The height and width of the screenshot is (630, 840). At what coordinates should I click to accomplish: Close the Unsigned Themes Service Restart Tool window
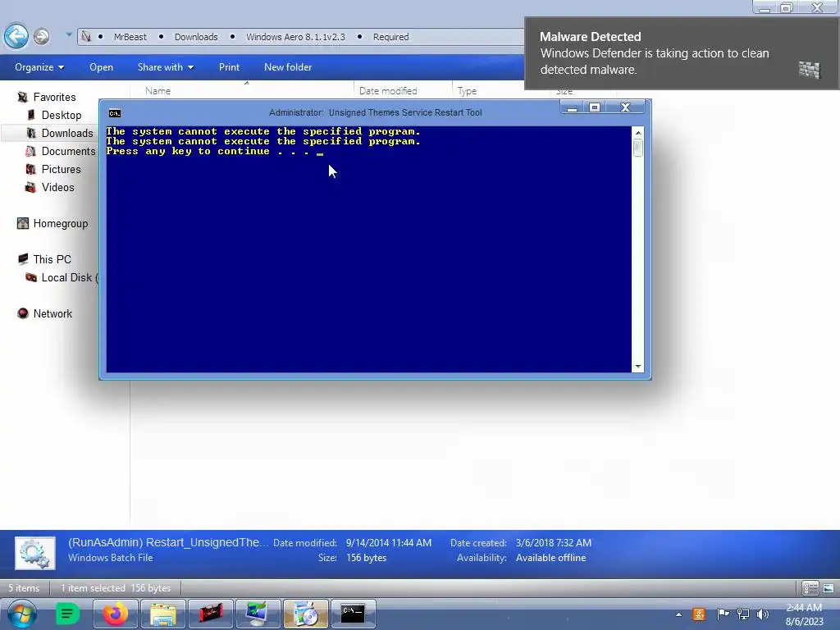[x=625, y=107]
